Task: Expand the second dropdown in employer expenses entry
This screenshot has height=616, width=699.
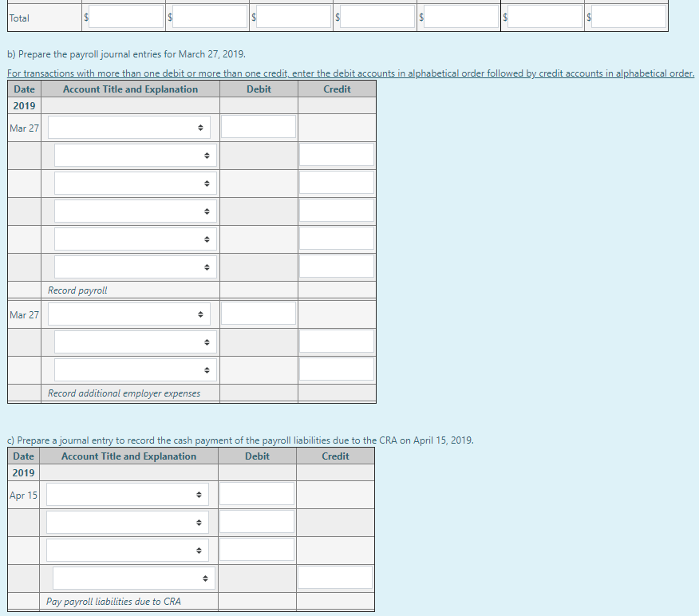Action: 136,342
